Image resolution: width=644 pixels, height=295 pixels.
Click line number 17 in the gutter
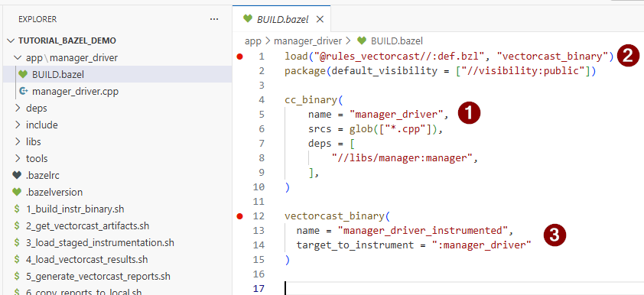click(x=259, y=288)
